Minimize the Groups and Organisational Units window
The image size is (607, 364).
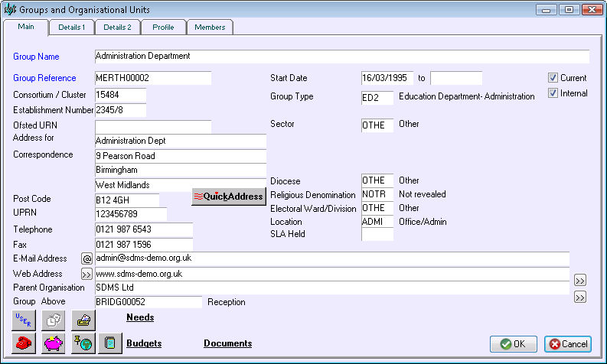(x=547, y=10)
